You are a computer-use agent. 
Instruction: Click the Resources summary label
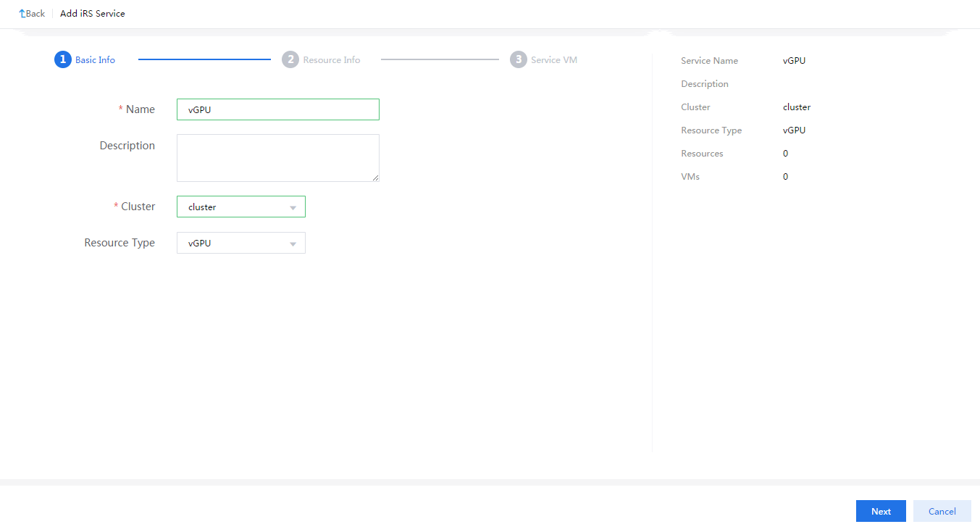click(x=703, y=154)
